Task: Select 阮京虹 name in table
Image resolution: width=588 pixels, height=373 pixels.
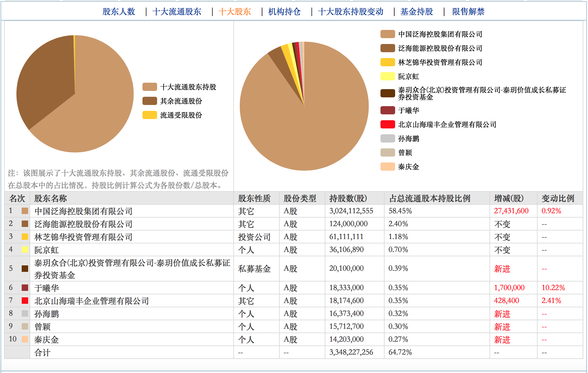Action: (x=46, y=250)
